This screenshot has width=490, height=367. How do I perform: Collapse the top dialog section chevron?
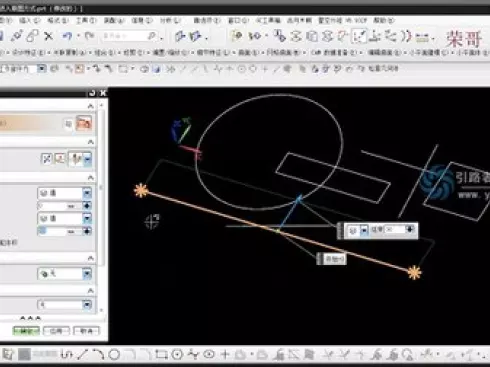click(x=90, y=106)
